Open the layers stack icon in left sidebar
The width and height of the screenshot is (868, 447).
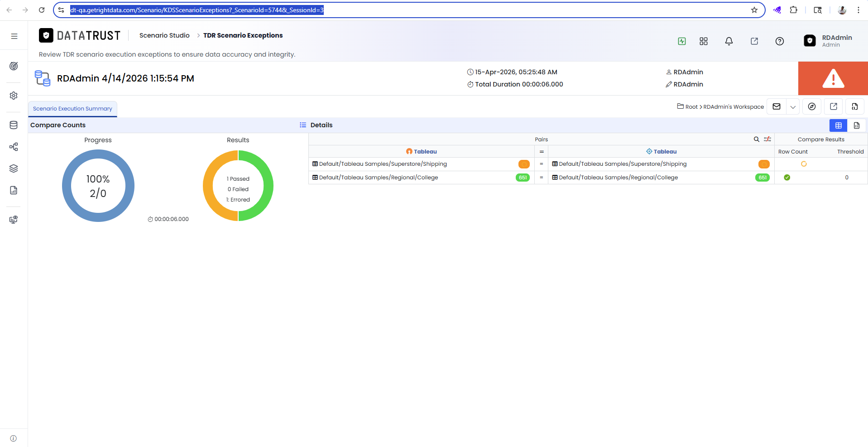pos(14,168)
